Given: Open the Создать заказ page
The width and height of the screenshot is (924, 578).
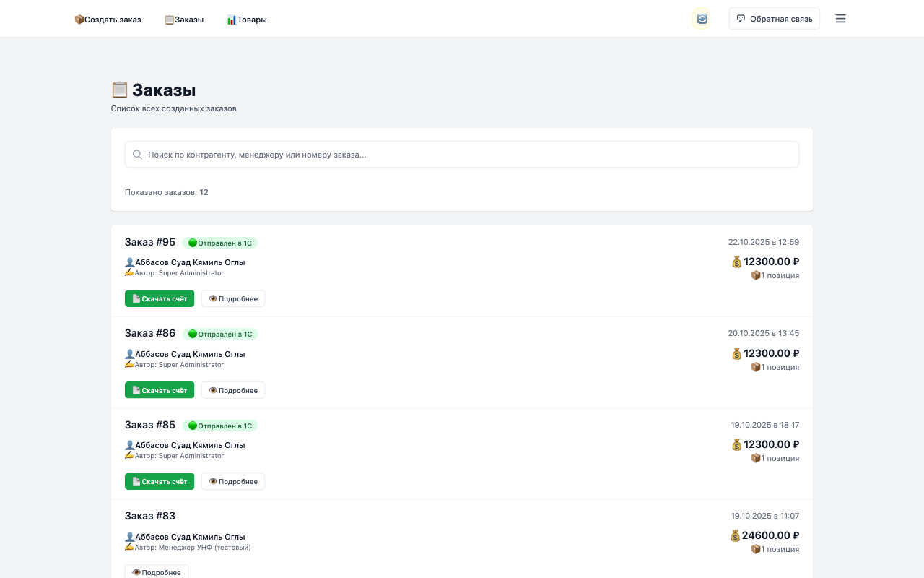Looking at the screenshot, I should (108, 20).
